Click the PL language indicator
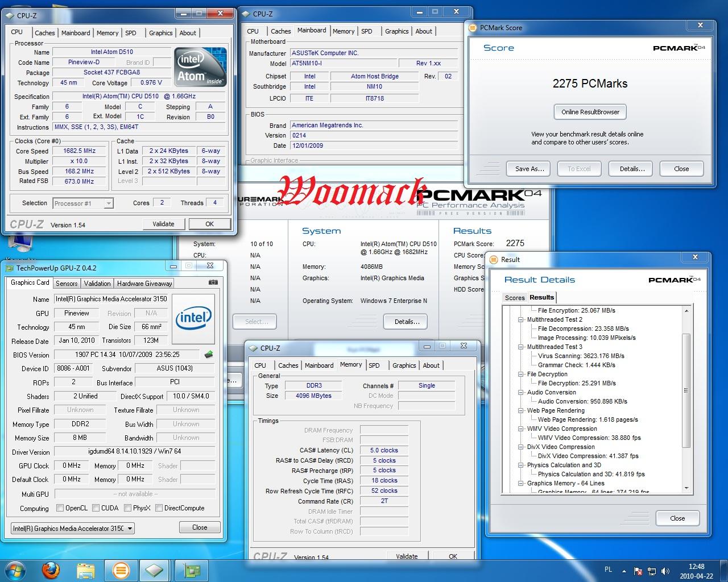 (608, 569)
